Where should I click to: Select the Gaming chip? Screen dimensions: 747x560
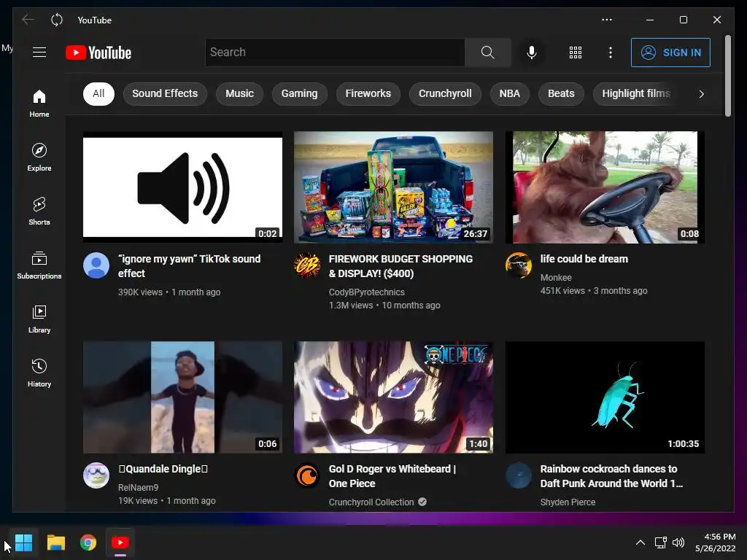(299, 94)
